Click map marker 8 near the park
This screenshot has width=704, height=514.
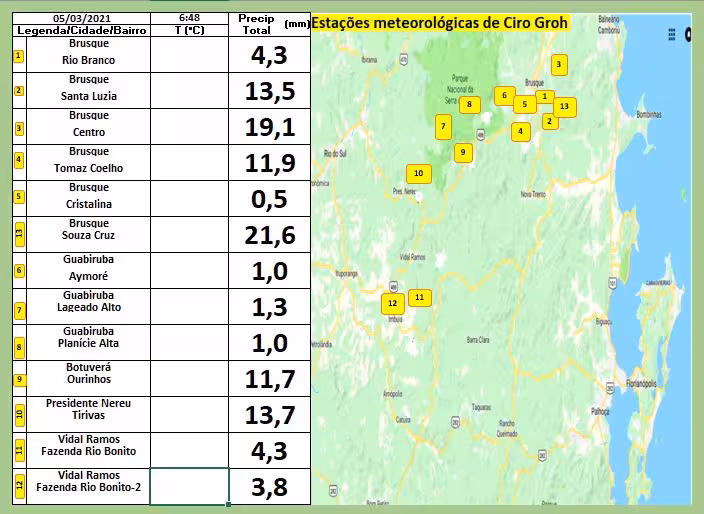point(468,104)
